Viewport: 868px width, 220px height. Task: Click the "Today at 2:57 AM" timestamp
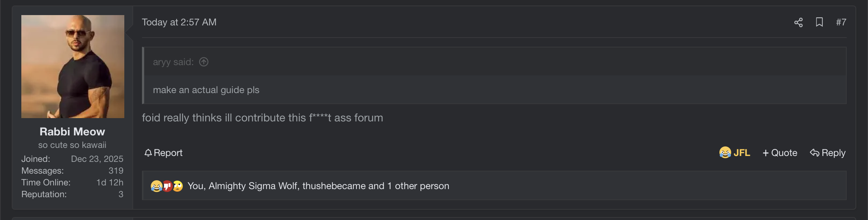coord(179,22)
